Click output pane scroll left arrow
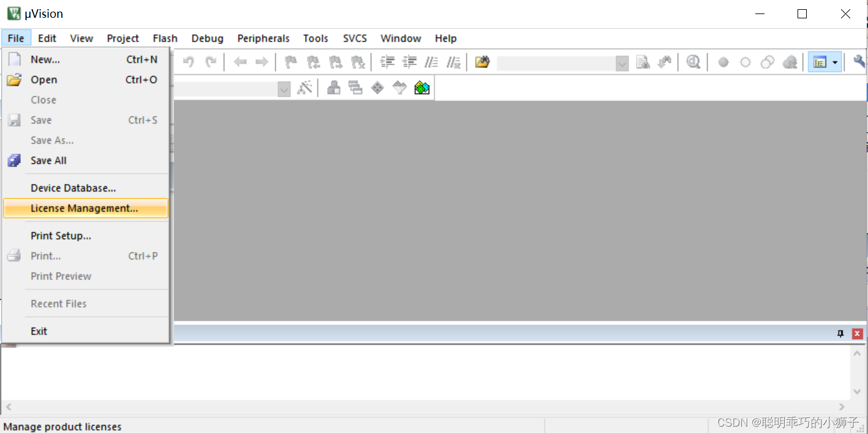Image resolution: width=868 pixels, height=434 pixels. [x=9, y=406]
